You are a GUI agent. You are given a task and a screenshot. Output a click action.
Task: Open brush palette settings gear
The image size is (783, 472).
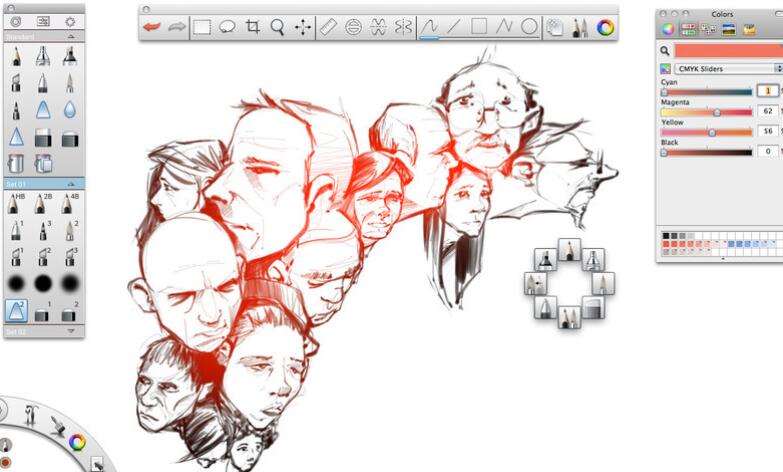click(x=70, y=21)
